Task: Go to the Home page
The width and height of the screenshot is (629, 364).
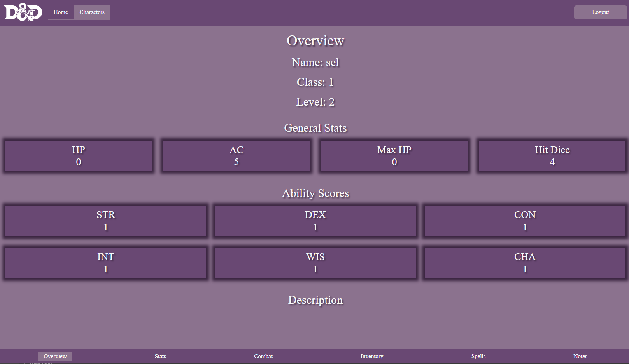Action: tap(61, 12)
